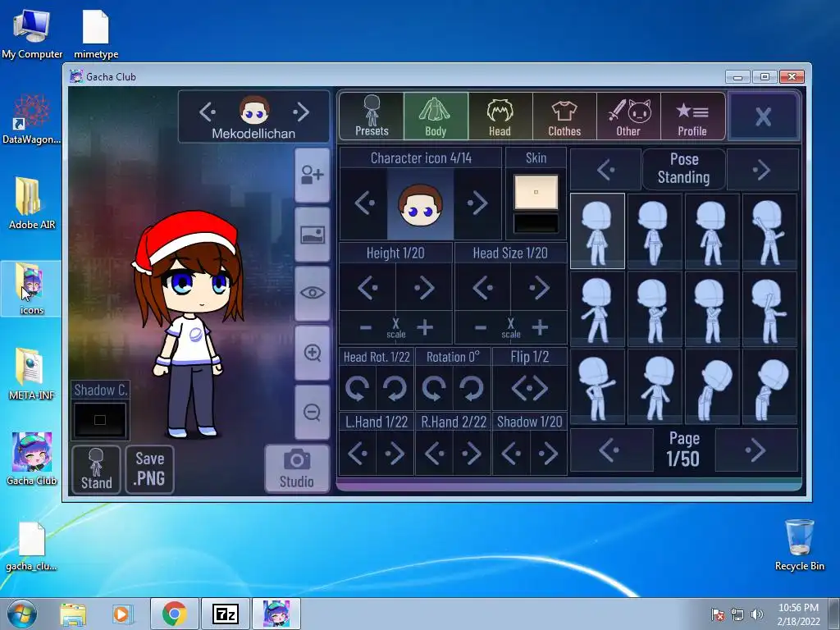This screenshot has width=840, height=630.
Task: Click the Save .PNG button
Action: coord(149,468)
